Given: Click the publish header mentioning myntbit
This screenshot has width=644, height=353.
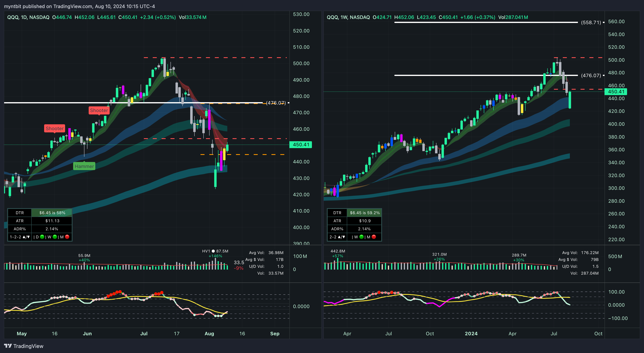Looking at the screenshot, I should (80, 6).
